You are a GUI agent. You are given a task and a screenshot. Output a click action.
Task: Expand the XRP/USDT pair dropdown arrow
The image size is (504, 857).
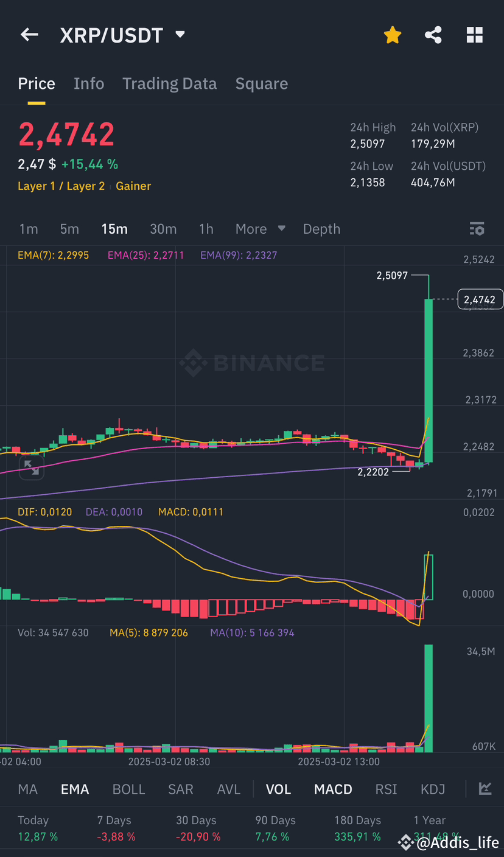point(180,35)
